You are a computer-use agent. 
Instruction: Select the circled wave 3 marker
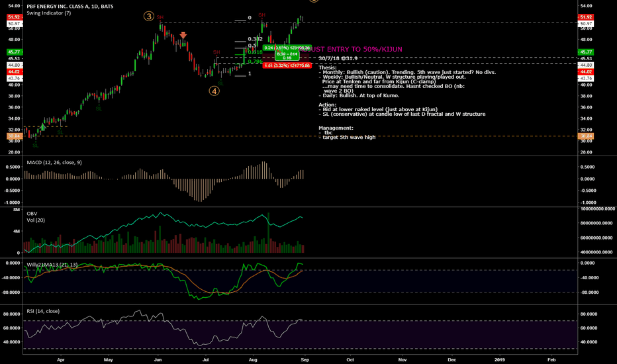[148, 16]
